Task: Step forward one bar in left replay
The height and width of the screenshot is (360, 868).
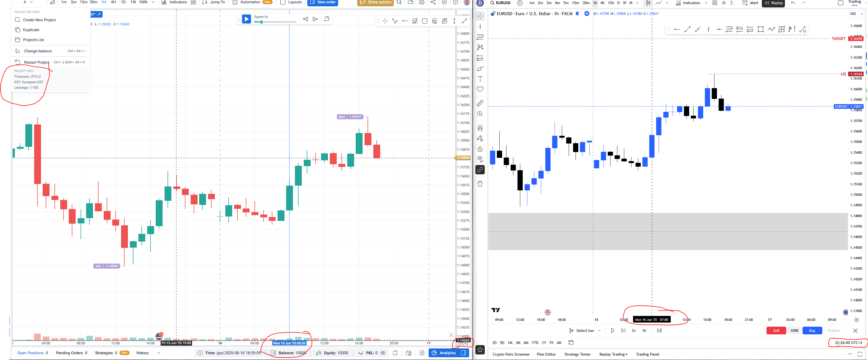Action: coord(315,19)
